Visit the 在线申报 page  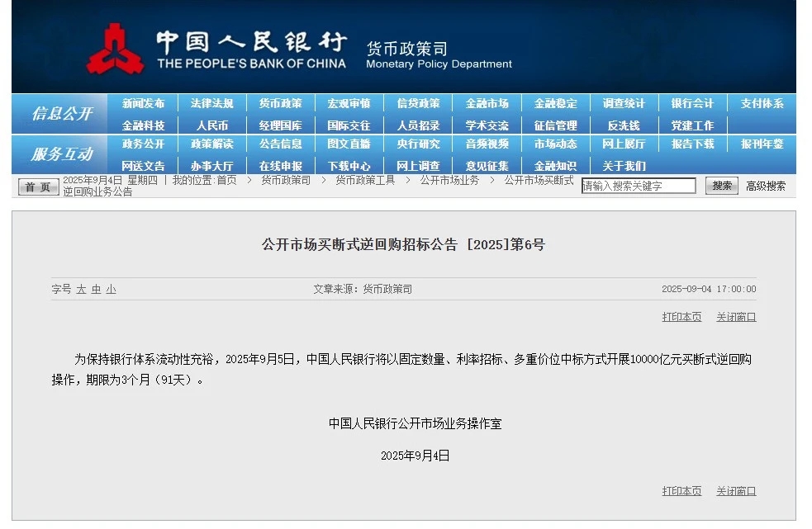(x=281, y=166)
